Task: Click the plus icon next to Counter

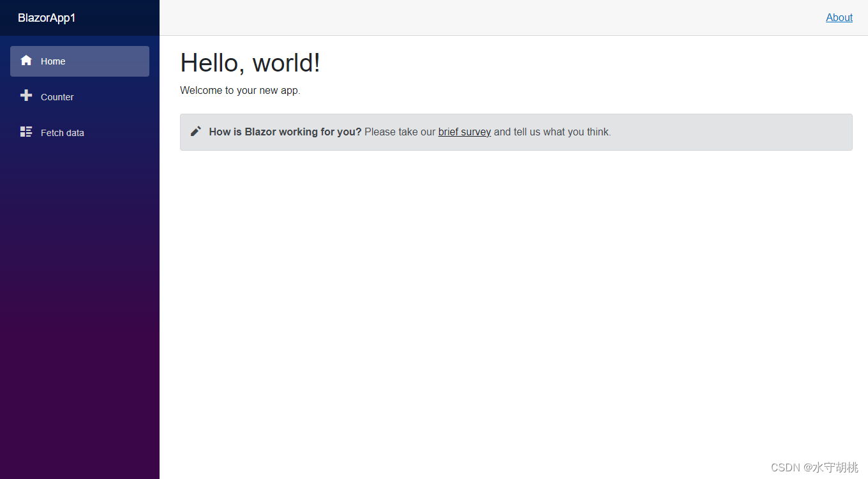Action: pyautogui.click(x=26, y=96)
